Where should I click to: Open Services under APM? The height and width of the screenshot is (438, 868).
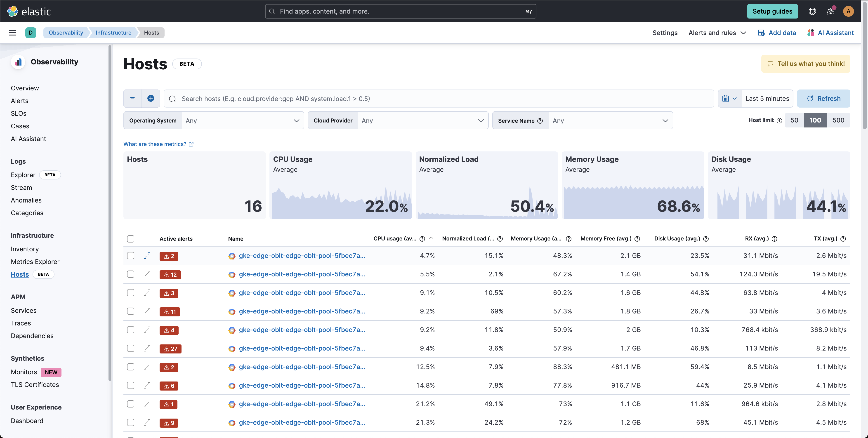[x=24, y=311]
